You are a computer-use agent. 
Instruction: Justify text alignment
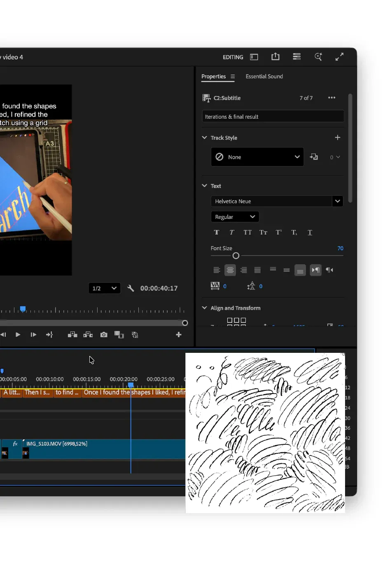click(258, 270)
